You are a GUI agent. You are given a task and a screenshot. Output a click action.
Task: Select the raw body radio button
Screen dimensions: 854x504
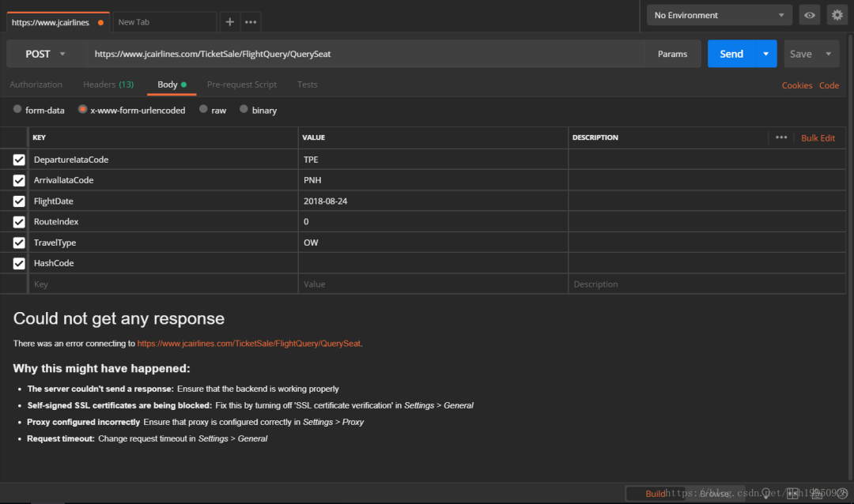tap(203, 109)
